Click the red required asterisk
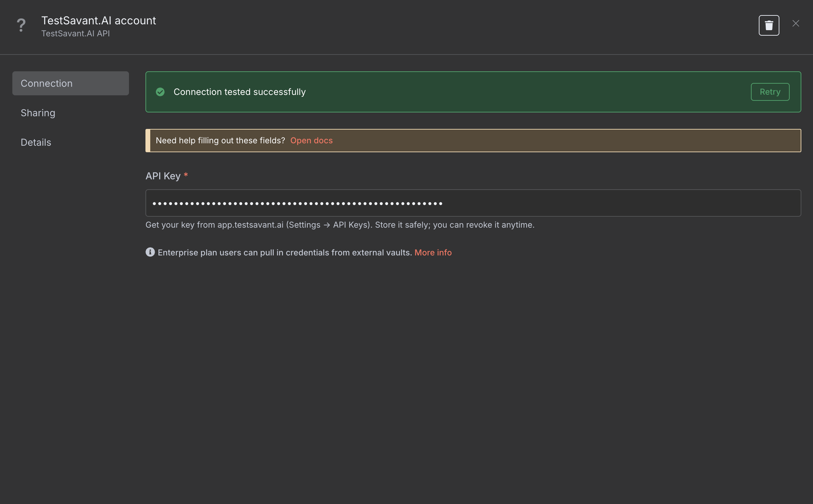This screenshot has width=813, height=504. pyautogui.click(x=186, y=175)
